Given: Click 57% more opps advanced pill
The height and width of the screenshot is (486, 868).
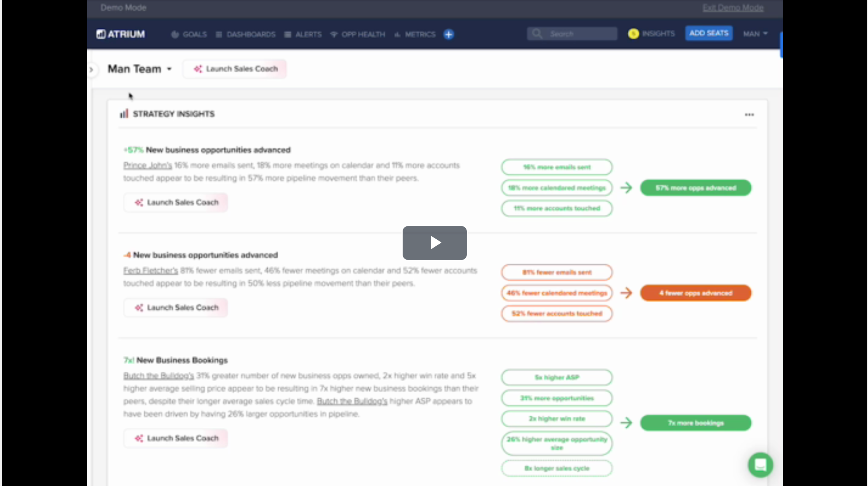Looking at the screenshot, I should point(696,188).
